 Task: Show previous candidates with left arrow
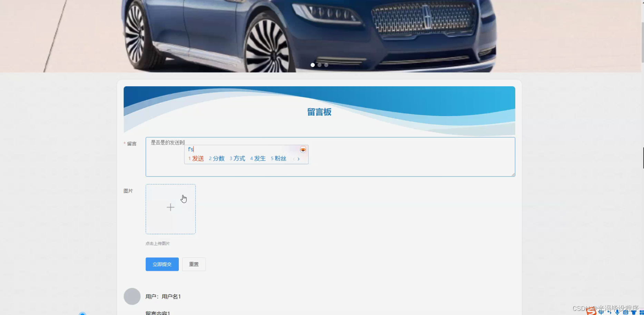(293, 159)
